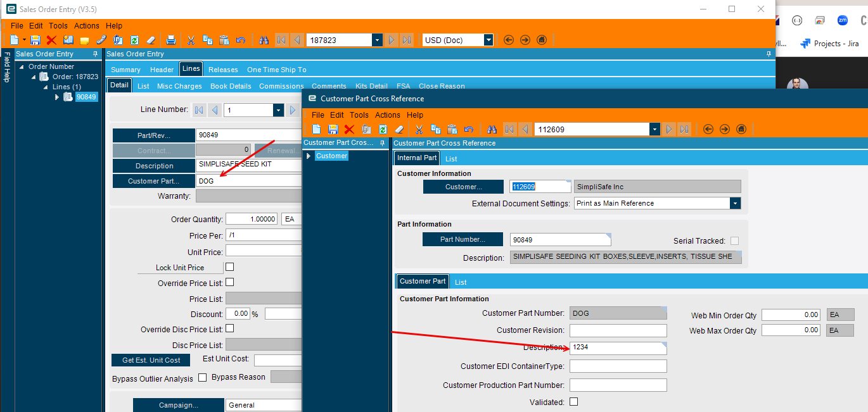Switch to the Header tab
868x412 pixels.
point(162,70)
